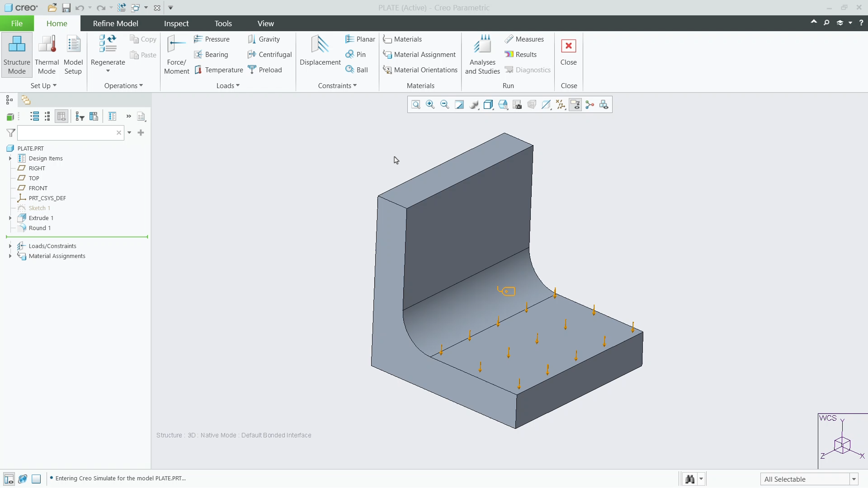Viewport: 868px width, 488px height.
Task: Open the Loads group dropdown
Action: [228, 86]
